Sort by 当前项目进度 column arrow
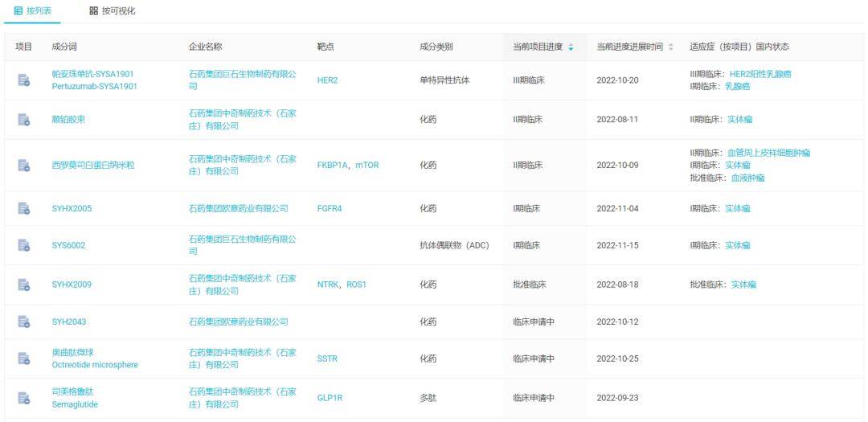Image resolution: width=868 pixels, height=422 pixels. pos(571,47)
